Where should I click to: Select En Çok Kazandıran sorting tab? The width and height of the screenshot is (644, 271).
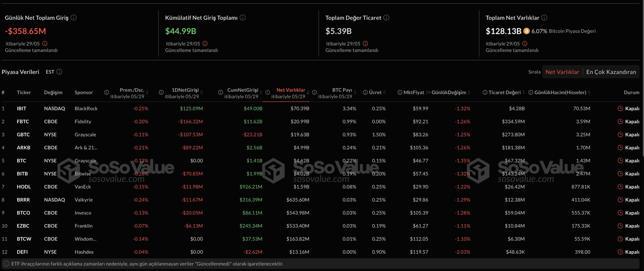[611, 72]
